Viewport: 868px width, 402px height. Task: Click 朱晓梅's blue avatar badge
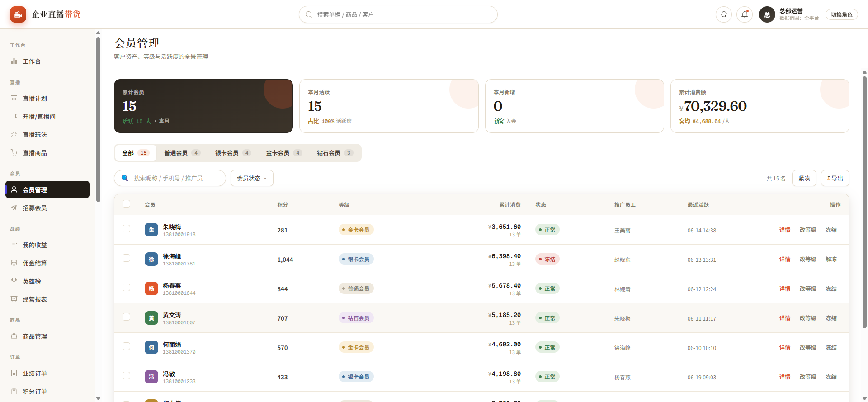pos(151,230)
